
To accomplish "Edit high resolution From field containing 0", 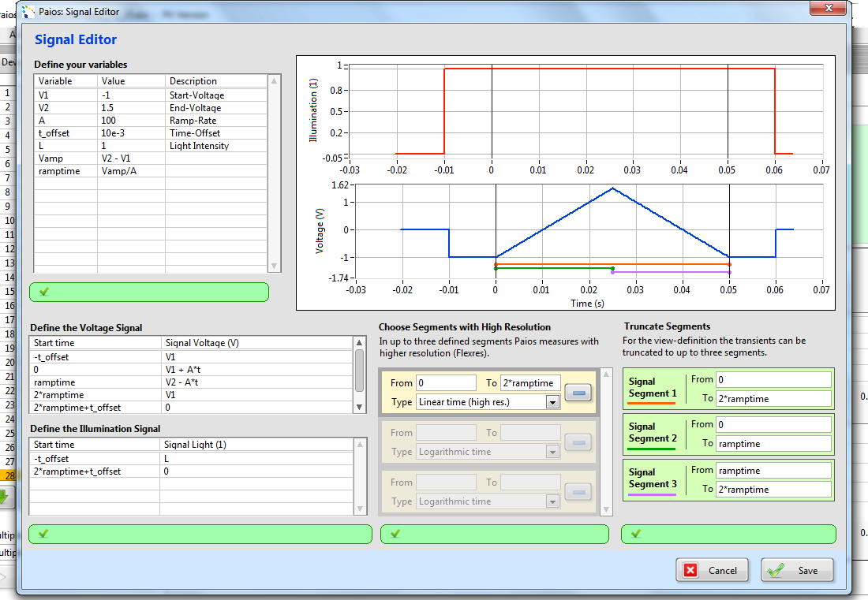I will 446,382.
